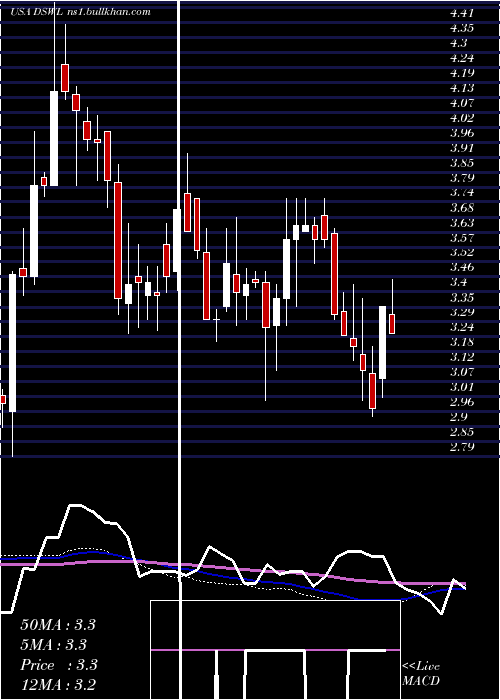Image resolution: width=500 pixels, height=700 pixels.
Task: Click the 3.18 axis value
Action: coord(462,342)
